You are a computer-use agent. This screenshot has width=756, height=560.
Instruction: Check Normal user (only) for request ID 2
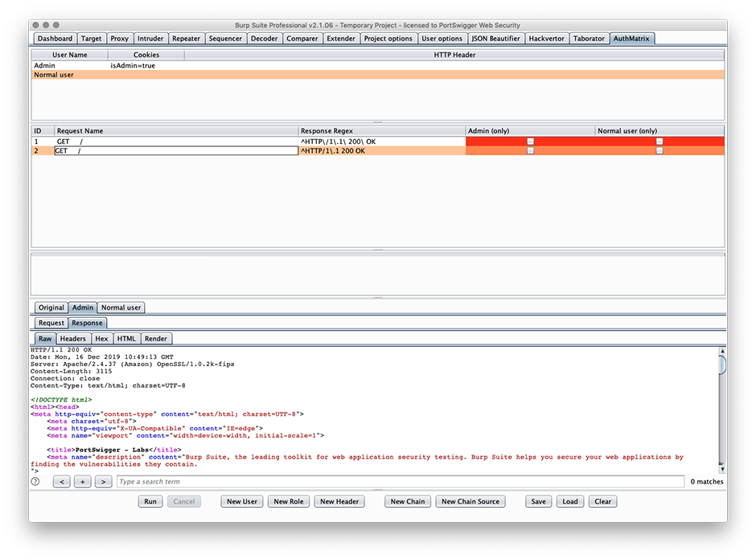pyautogui.click(x=659, y=150)
